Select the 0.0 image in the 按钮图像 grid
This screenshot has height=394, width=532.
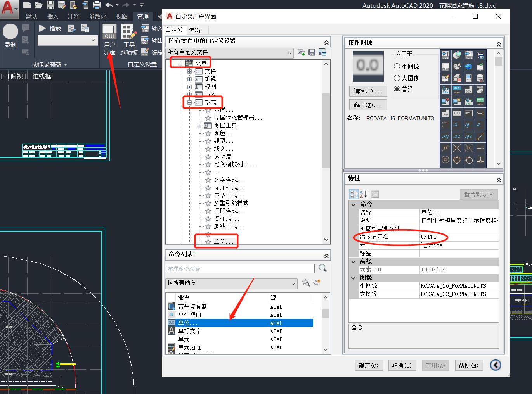(457, 113)
